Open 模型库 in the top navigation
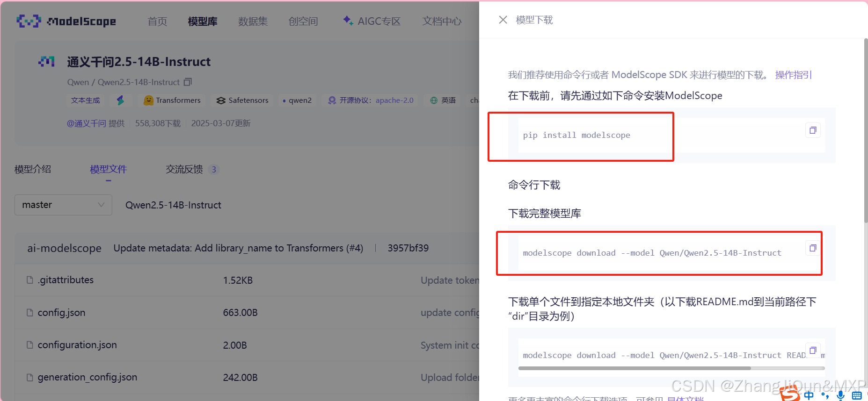 click(203, 21)
